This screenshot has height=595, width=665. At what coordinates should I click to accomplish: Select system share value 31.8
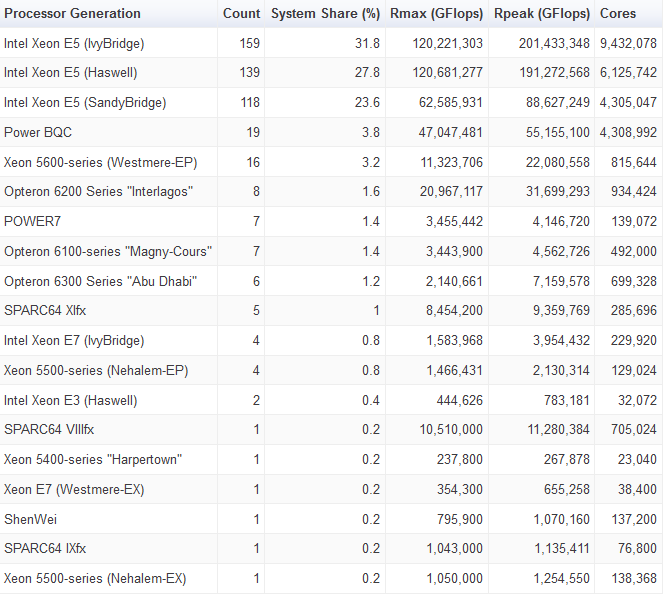[x=367, y=43]
